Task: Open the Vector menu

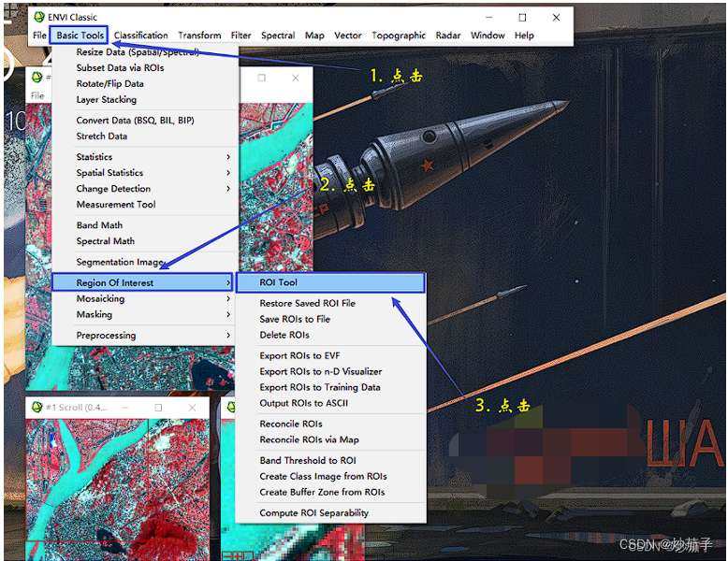Action: pyautogui.click(x=348, y=36)
